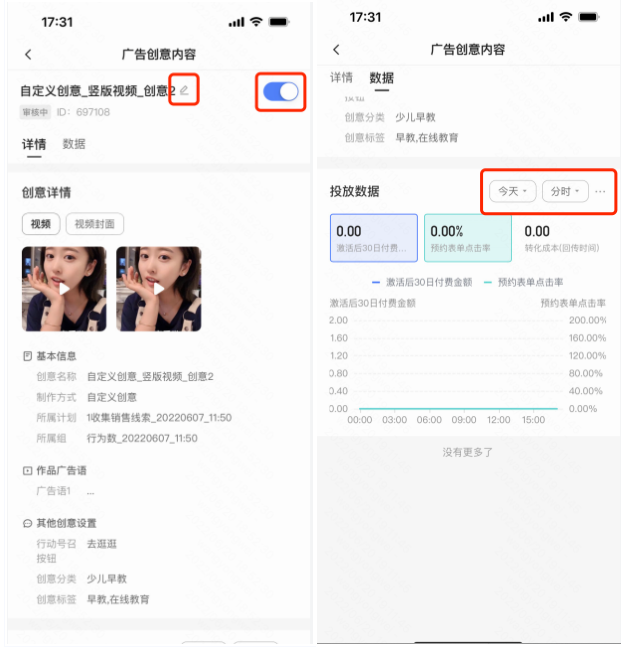This screenshot has width=621, height=647.
Task: Select 数据 tab on right screen
Action: click(382, 78)
